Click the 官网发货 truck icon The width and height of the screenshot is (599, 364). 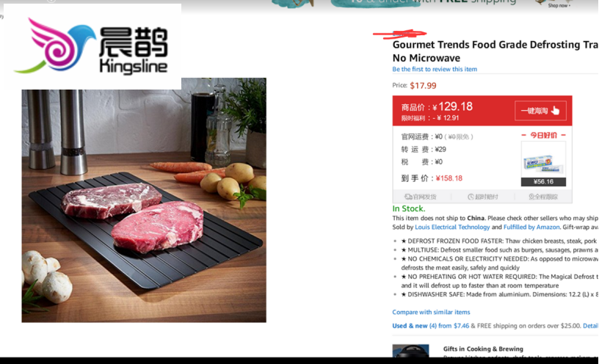(x=408, y=197)
